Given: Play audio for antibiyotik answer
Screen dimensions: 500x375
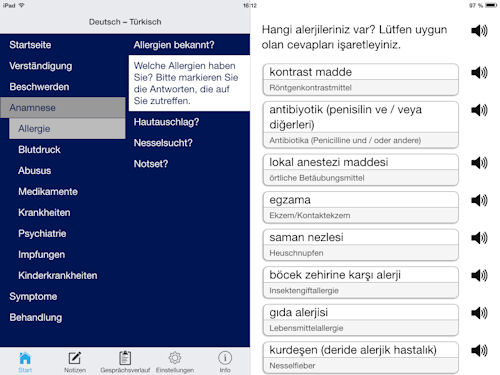Looking at the screenshot, I should point(479,110).
